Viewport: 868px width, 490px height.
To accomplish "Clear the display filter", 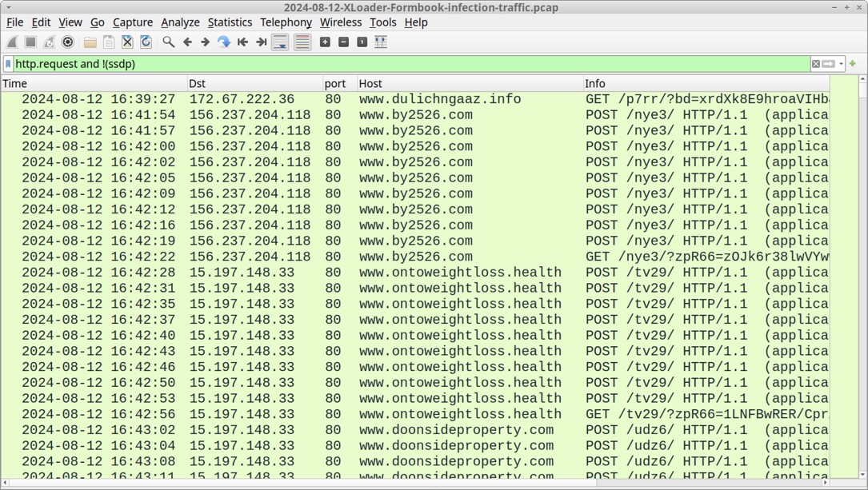I will [816, 64].
